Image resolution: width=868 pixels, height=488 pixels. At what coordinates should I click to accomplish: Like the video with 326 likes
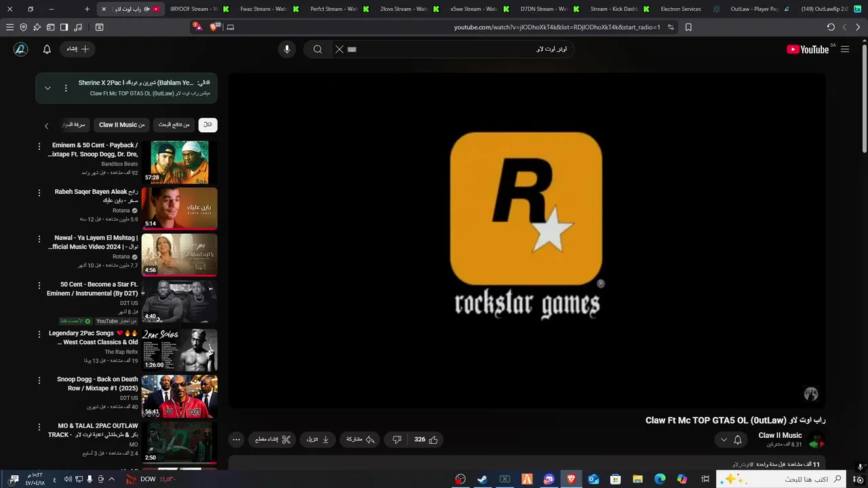(426, 439)
